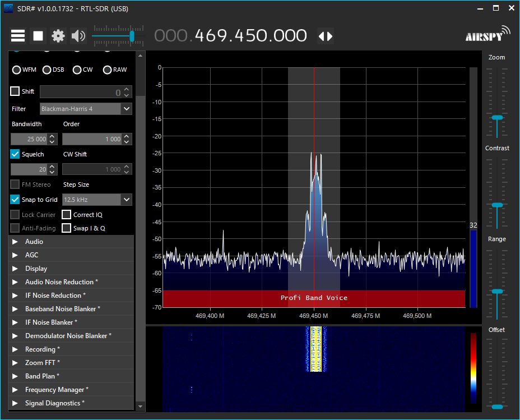Expand the Recording panel
Image resolution: width=520 pixels, height=420 pixels.
coord(71,349)
